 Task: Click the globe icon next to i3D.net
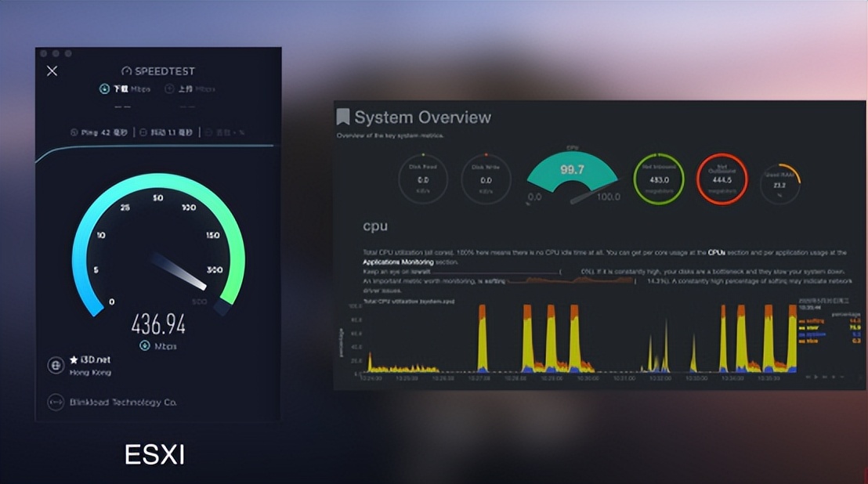pos(56,366)
